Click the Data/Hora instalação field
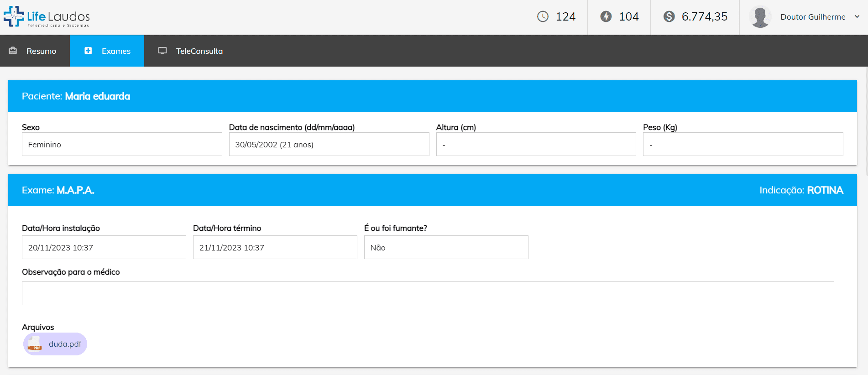Screen dimensions: 868x375 pyautogui.click(x=104, y=248)
